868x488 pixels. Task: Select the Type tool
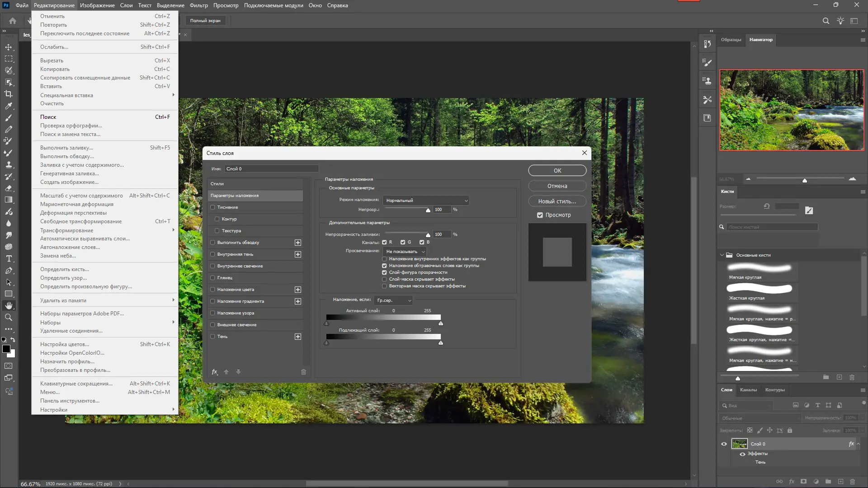(9, 258)
